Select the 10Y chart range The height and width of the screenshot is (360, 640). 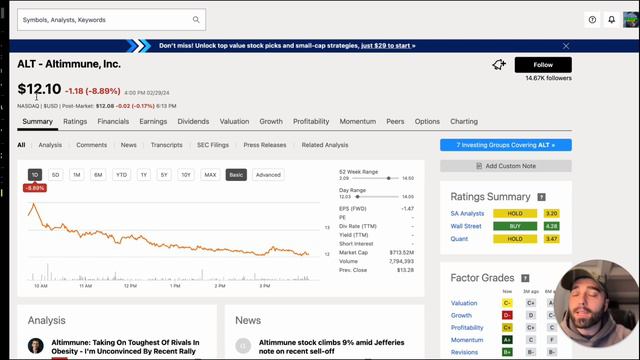[x=186, y=175]
